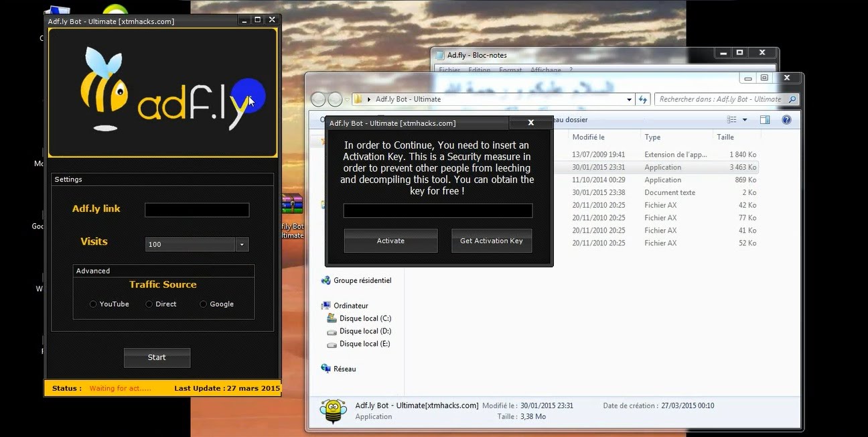
Task: Open Réseau in navigation pane
Action: click(x=345, y=369)
